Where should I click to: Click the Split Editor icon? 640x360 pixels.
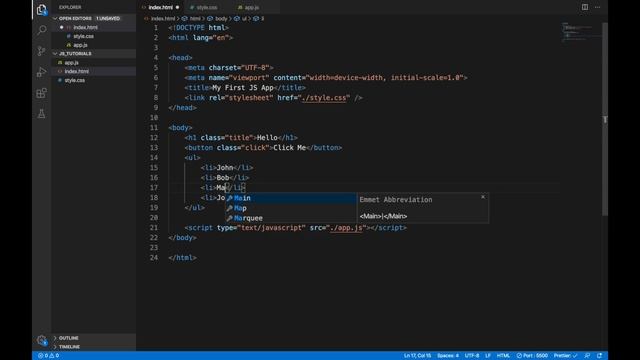[585, 7]
